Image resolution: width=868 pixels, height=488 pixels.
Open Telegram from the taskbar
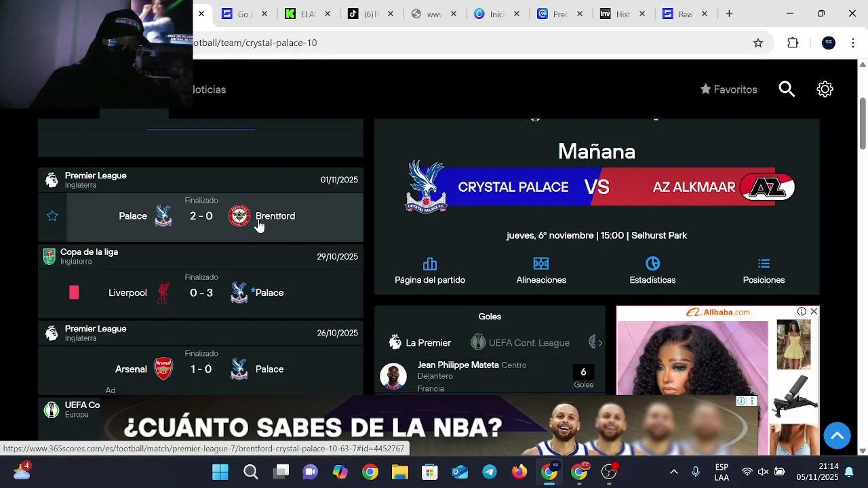(490, 472)
